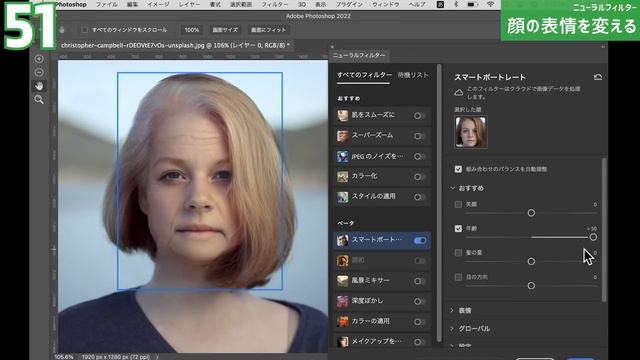Screen dimensions: 640x360
Task: Uncheck the 年齢 checkbox
Action: click(x=458, y=229)
